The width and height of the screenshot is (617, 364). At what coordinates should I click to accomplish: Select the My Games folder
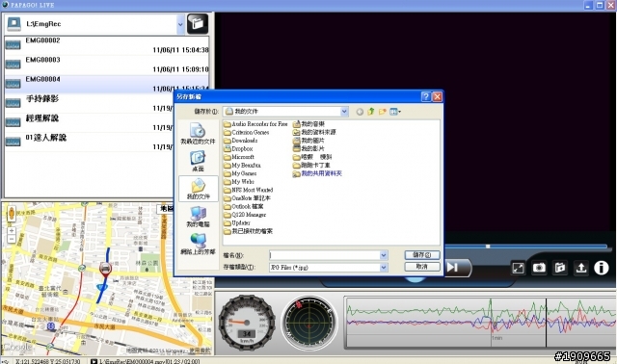click(240, 173)
